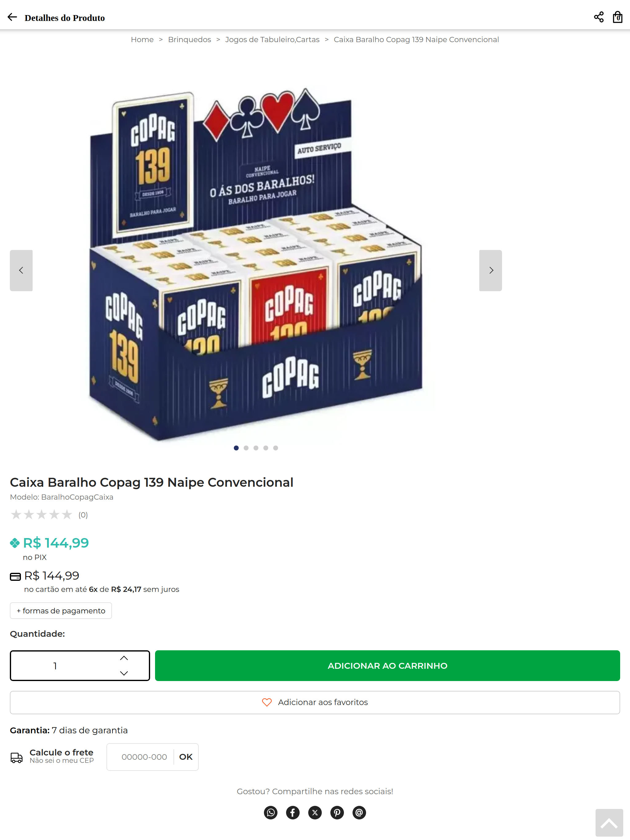Image resolution: width=630 pixels, height=840 pixels.
Task: Open Jogos de Tabuleiro,Cartas breadcrumb
Action: click(272, 39)
